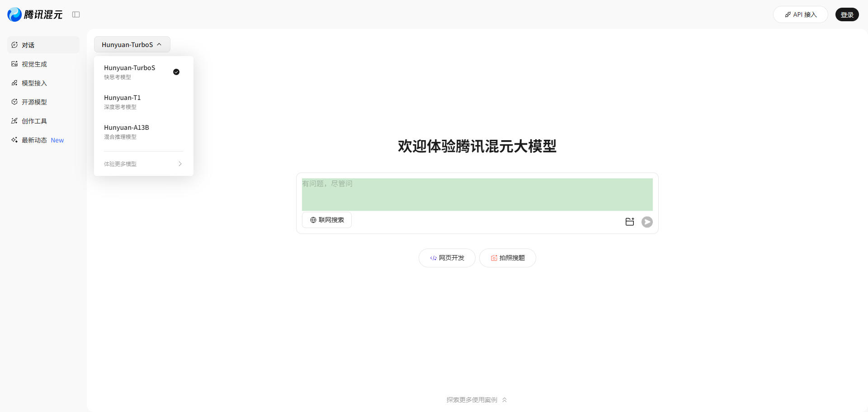Select Hunyuan-TurboS 快思考模型 option
The width and height of the screenshot is (868, 412).
click(x=143, y=72)
